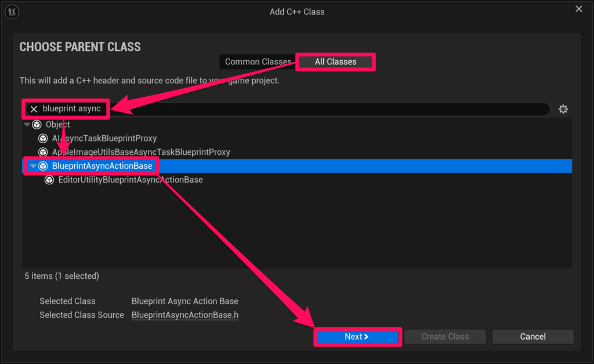This screenshot has width=594, height=364.
Task: Click the Unreal Engine logo icon
Action: click(14, 12)
